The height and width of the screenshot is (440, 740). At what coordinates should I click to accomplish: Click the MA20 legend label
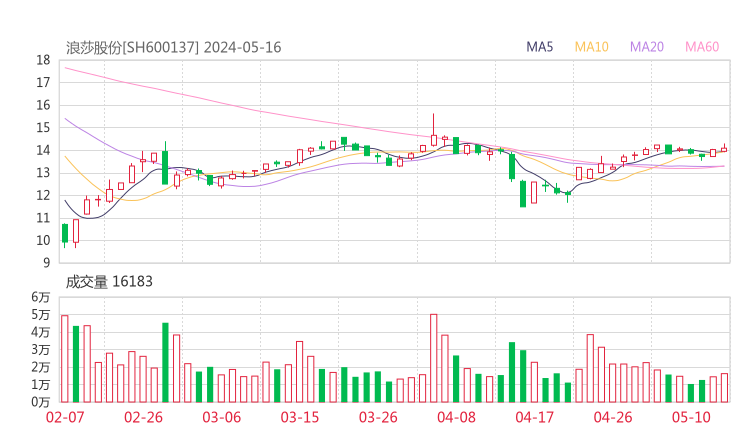(x=647, y=47)
